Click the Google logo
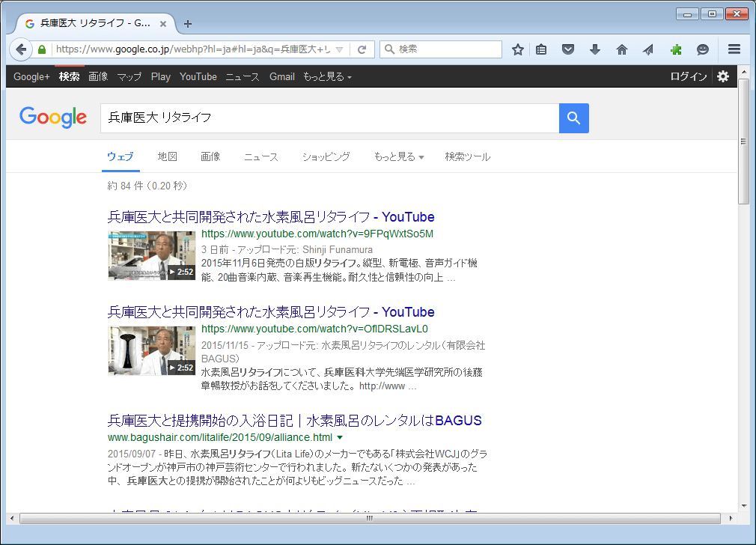Image resolution: width=756 pixels, height=545 pixels. 53,118
